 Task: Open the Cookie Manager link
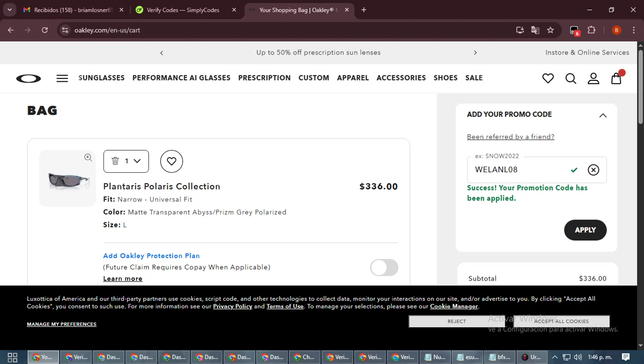(x=454, y=306)
